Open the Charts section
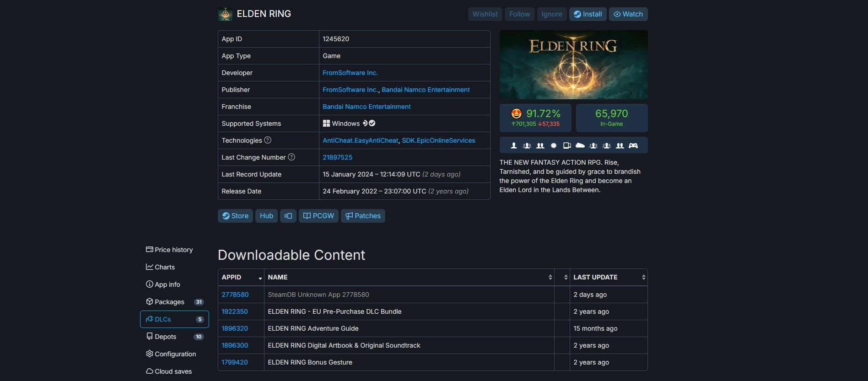The height and width of the screenshot is (381, 868). [174, 267]
